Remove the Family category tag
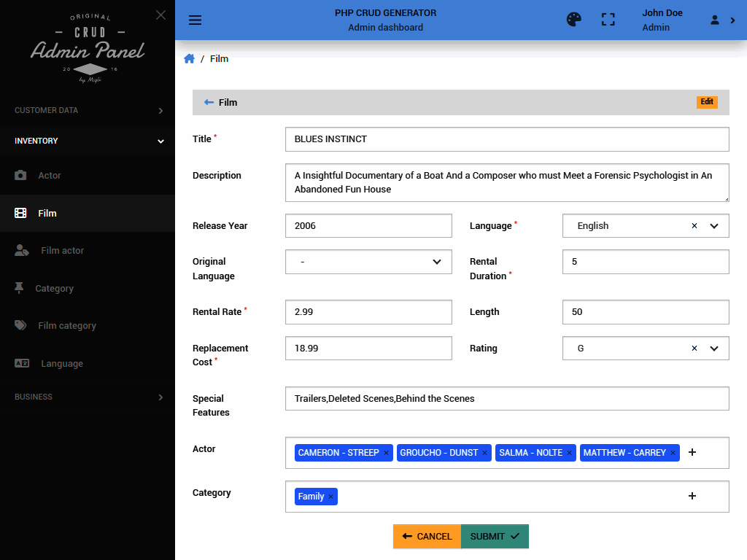Screen dimensions: 747x560 330,496
